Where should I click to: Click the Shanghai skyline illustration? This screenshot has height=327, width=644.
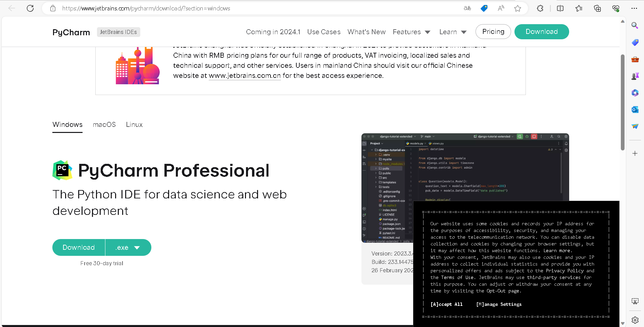(138, 65)
